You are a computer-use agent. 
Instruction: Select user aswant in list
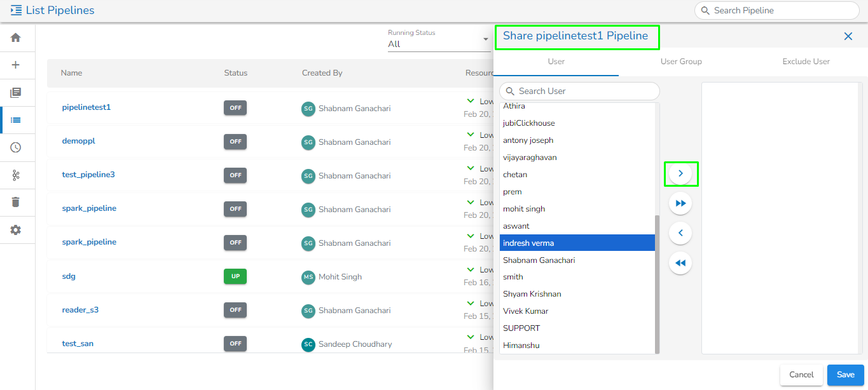click(577, 226)
